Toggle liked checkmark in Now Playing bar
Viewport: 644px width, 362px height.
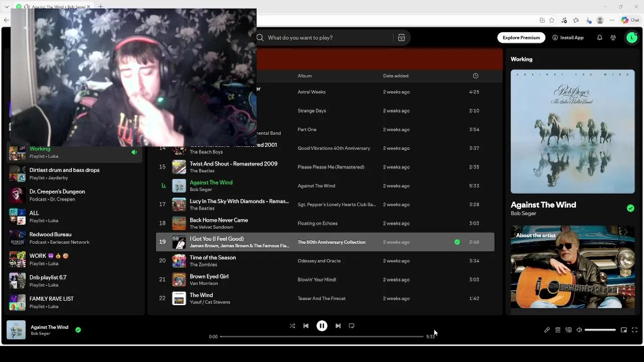click(x=78, y=330)
